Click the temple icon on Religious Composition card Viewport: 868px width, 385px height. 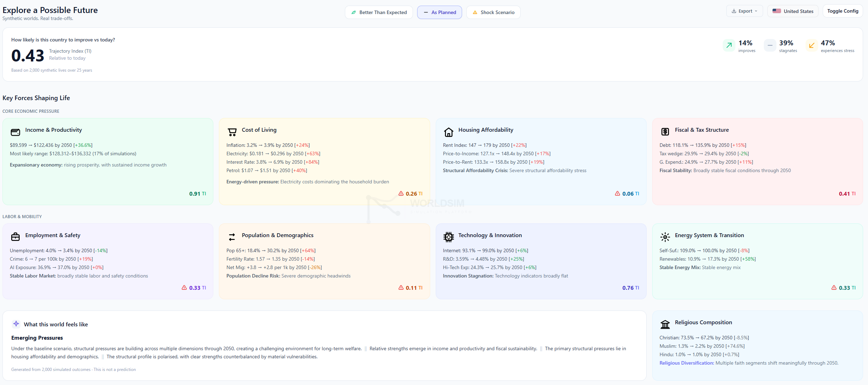point(665,324)
